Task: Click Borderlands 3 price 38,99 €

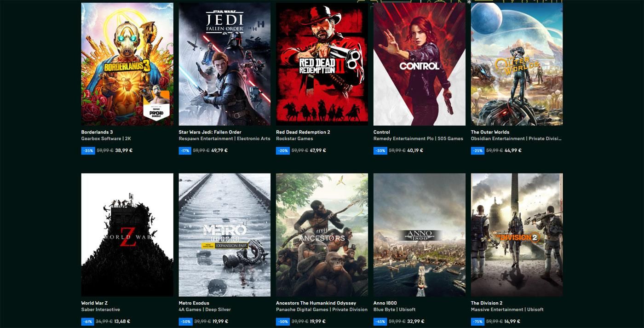Action: [x=124, y=150]
